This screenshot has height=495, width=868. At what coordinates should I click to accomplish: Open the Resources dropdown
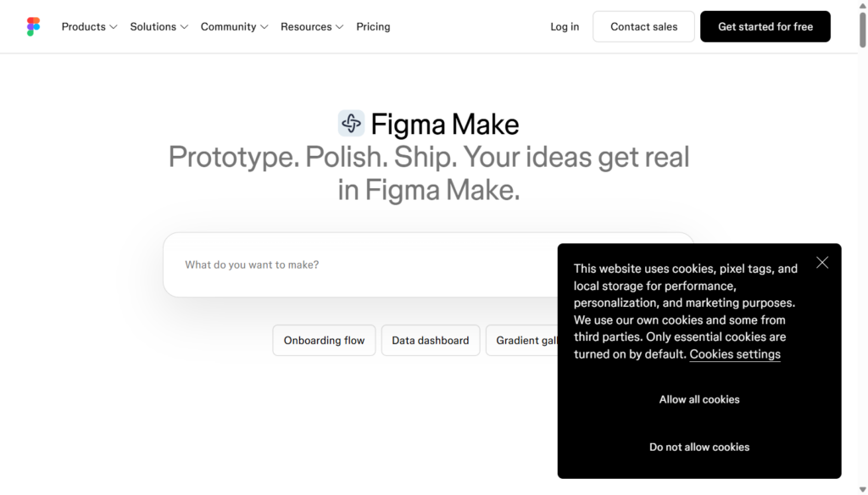point(312,26)
